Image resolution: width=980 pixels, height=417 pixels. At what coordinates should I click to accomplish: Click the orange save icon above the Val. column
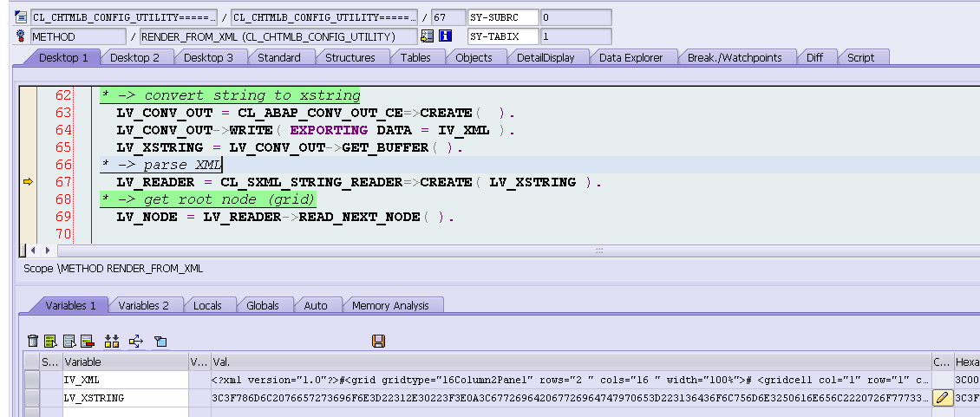378,341
